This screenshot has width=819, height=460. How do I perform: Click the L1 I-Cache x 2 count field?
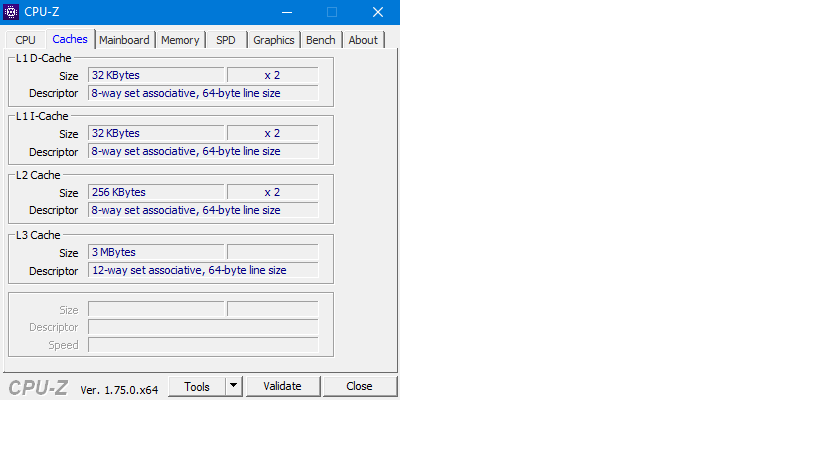273,133
